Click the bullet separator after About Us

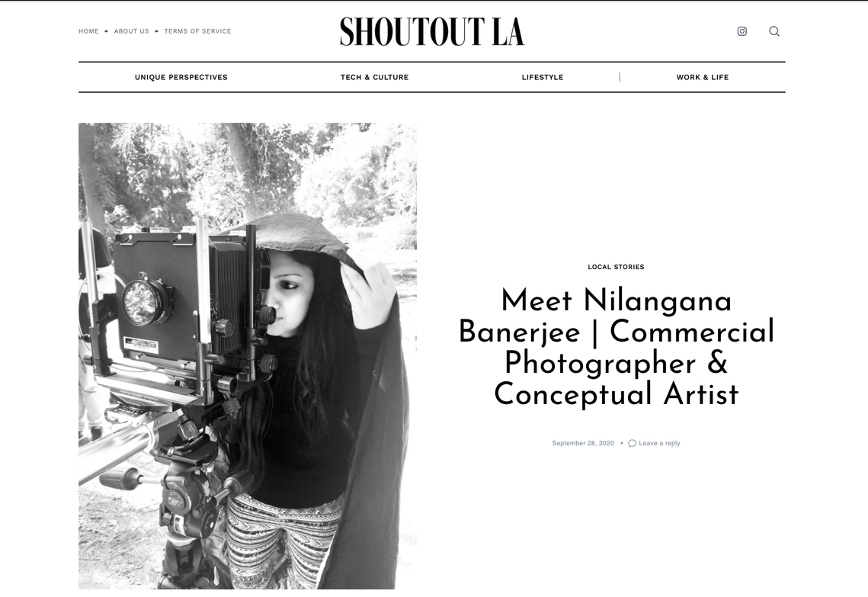(157, 31)
